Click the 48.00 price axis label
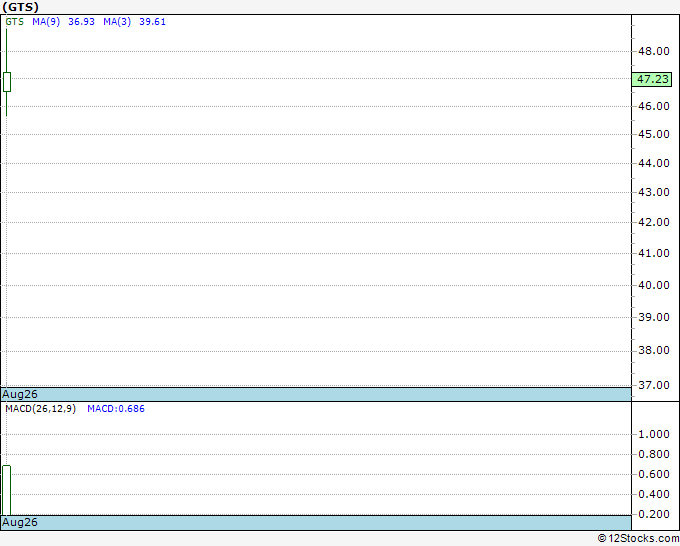 [x=654, y=51]
